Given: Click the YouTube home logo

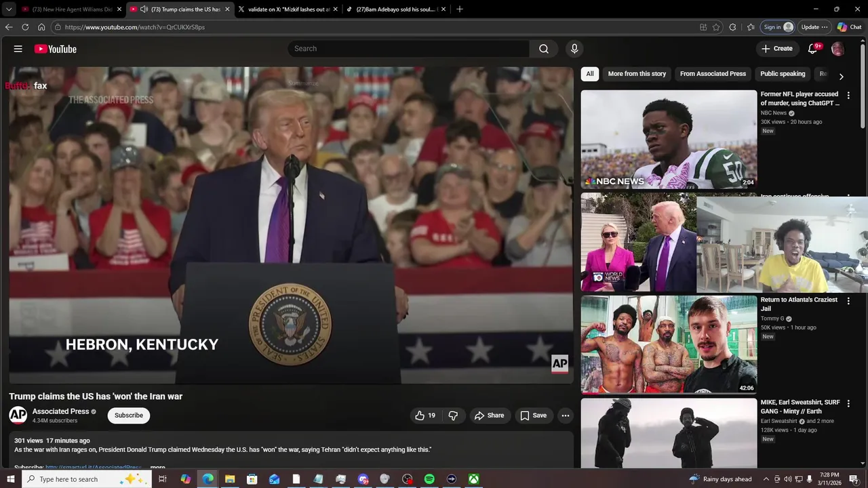Looking at the screenshot, I should 55,49.
